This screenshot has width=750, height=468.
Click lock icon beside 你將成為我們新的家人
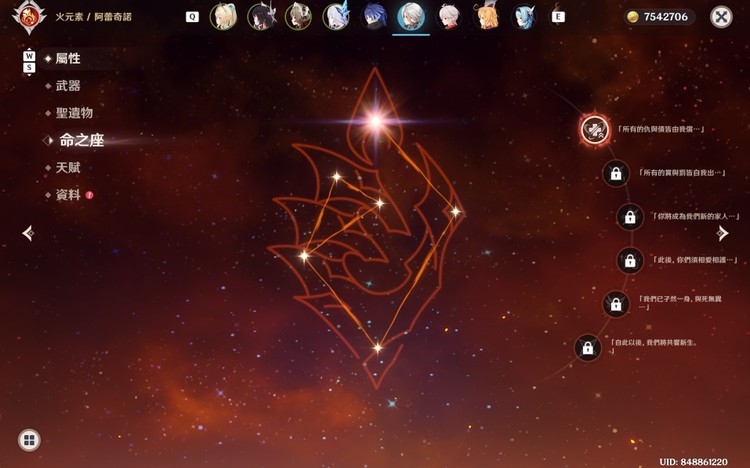coord(630,217)
